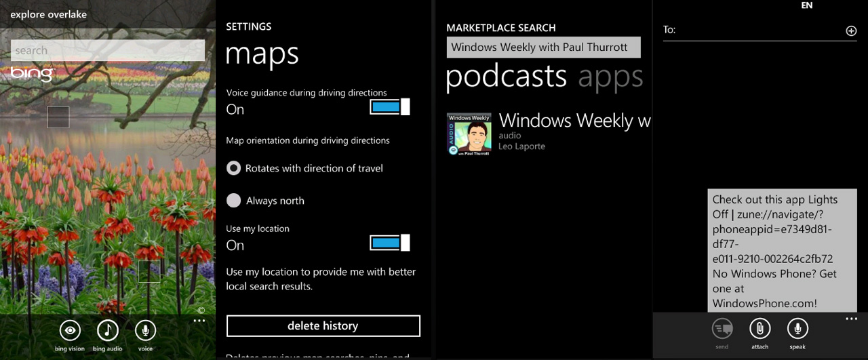868x360 pixels.
Task: Tap the Bing logo
Action: 32,73
